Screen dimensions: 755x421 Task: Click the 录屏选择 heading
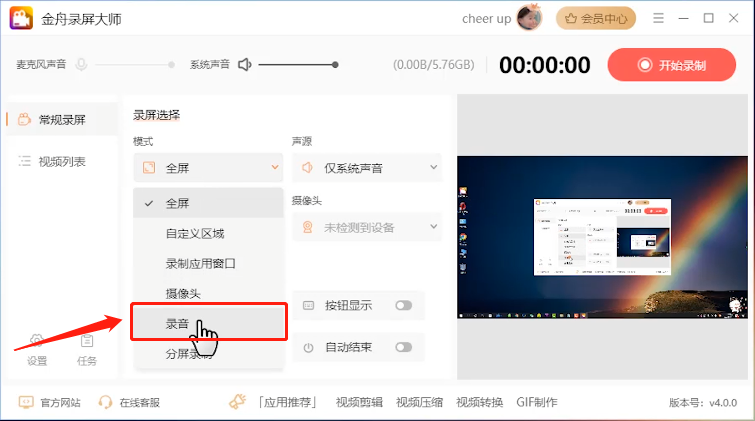coord(156,115)
